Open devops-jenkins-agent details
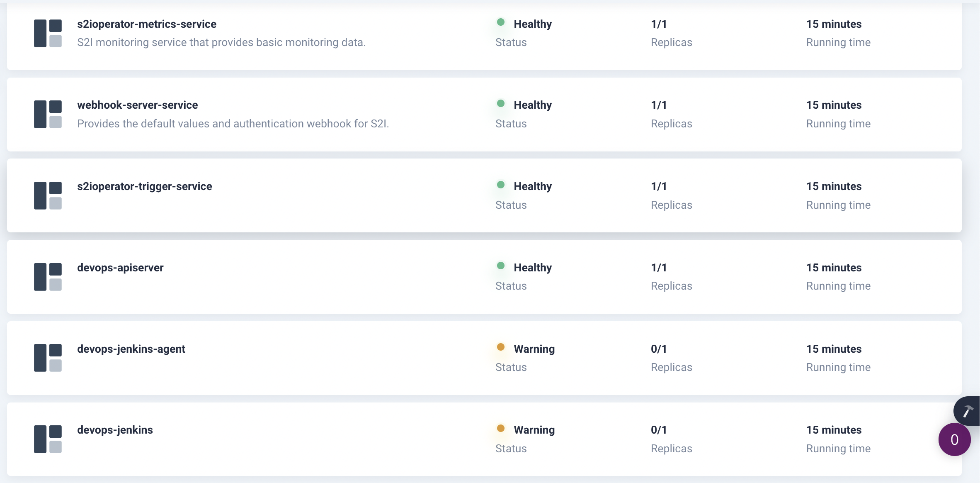Viewport: 980px width, 483px height. tap(131, 349)
